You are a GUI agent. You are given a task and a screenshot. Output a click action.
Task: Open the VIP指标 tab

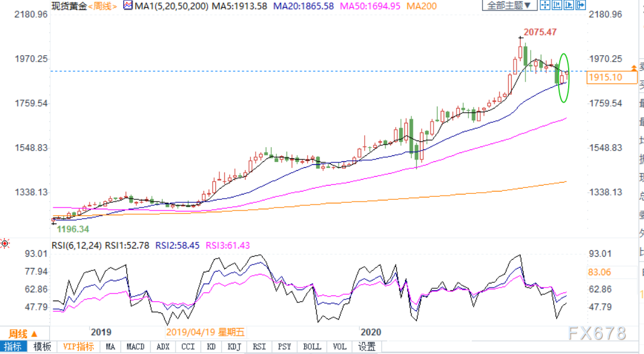click(x=78, y=347)
